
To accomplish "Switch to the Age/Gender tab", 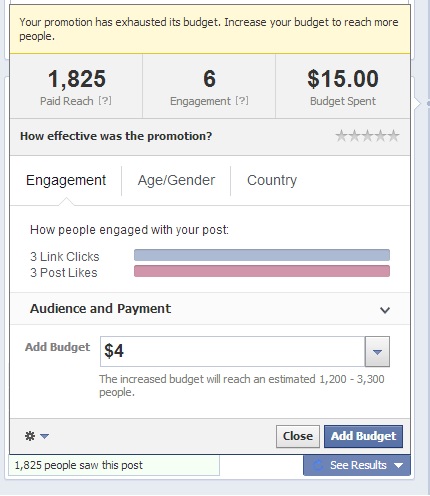I will click(176, 180).
